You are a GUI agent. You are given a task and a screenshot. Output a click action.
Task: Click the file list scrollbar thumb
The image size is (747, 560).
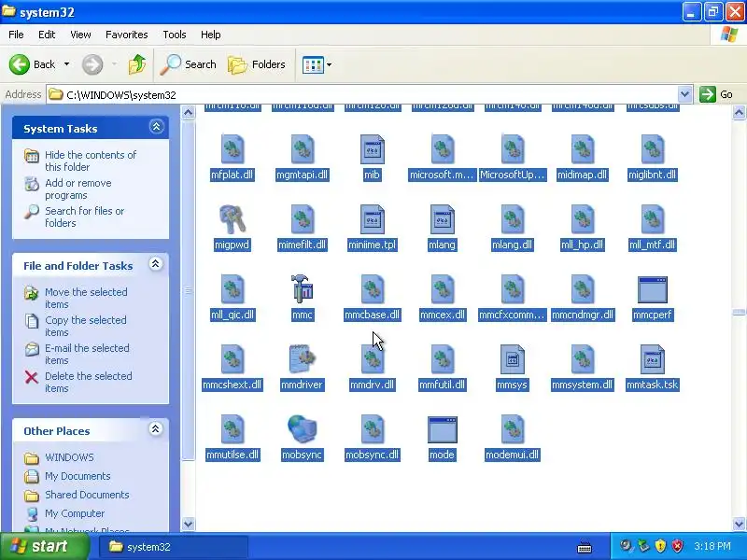click(x=739, y=313)
